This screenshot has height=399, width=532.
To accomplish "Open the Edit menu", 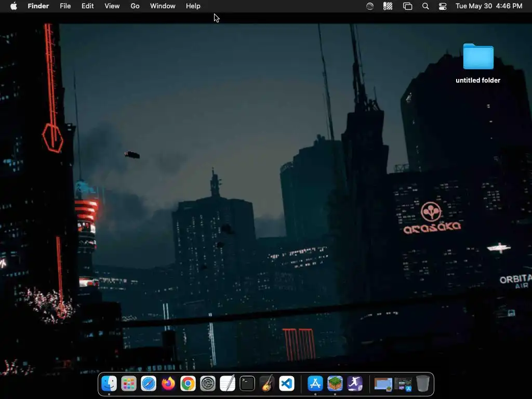I will (x=87, y=6).
